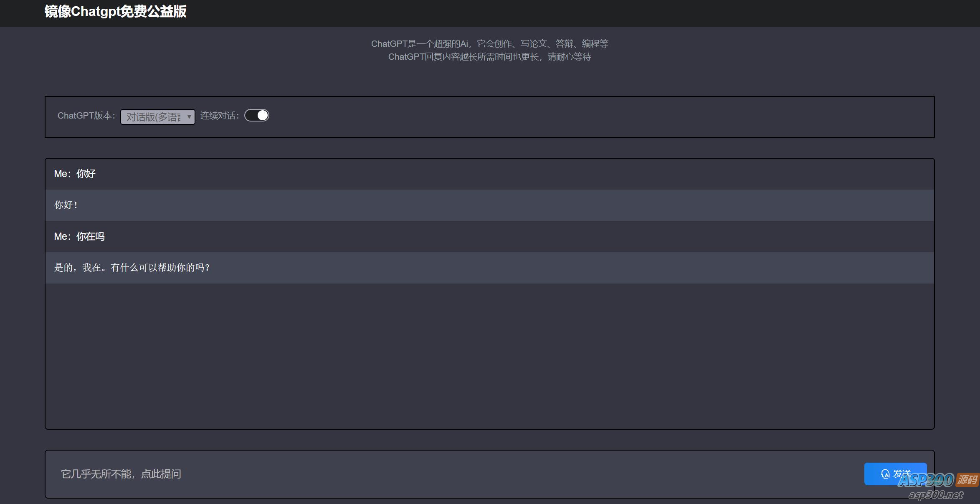Click the ASP300 源码 watermark logo

(x=938, y=480)
